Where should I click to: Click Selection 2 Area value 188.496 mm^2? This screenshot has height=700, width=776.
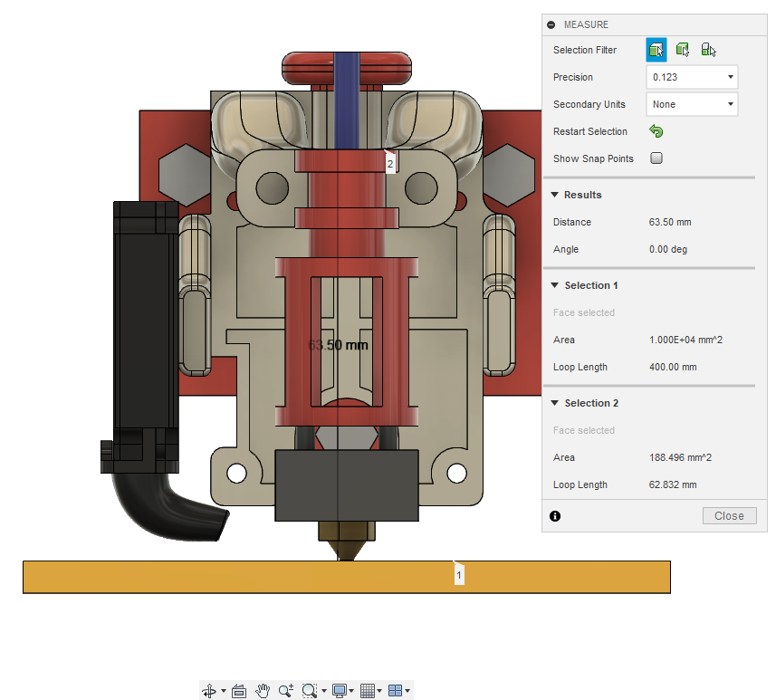coord(681,458)
